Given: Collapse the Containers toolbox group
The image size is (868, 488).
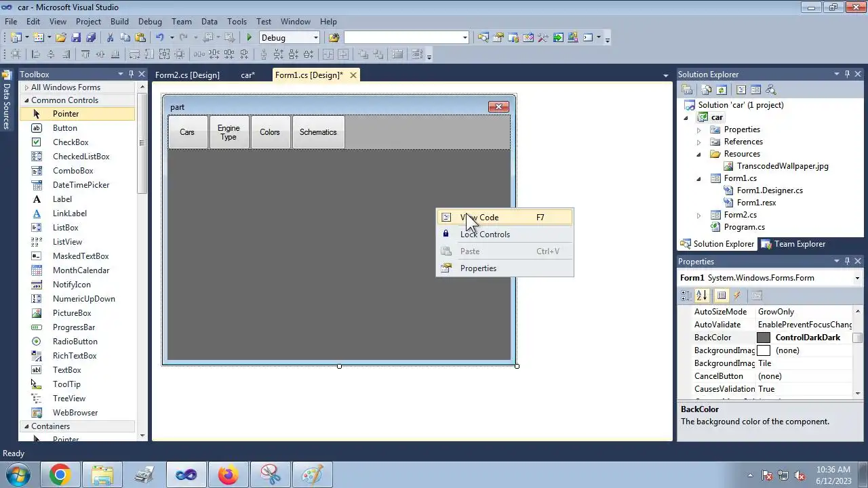Looking at the screenshot, I should 26,426.
